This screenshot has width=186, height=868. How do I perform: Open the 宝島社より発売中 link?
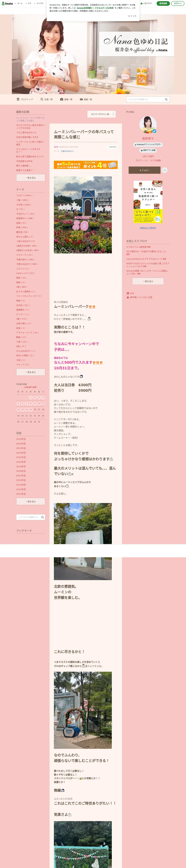(148, 228)
